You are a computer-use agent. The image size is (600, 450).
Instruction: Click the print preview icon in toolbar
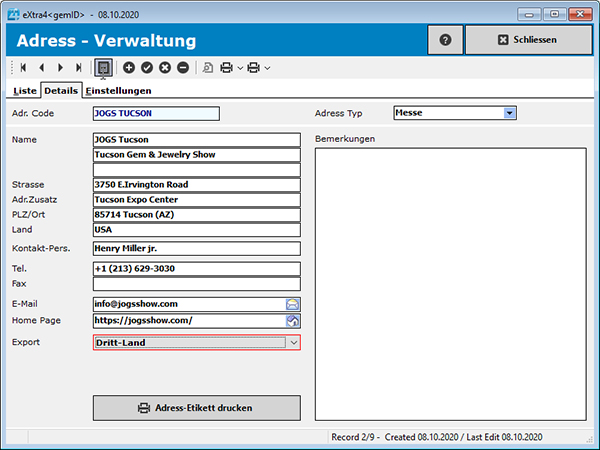click(207, 67)
